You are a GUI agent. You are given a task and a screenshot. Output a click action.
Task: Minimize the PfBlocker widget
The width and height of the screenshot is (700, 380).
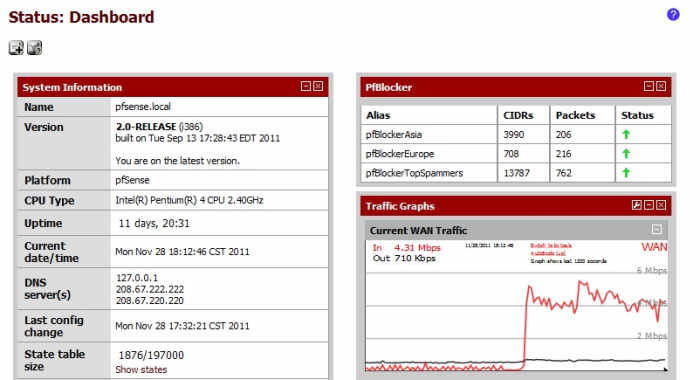point(649,86)
